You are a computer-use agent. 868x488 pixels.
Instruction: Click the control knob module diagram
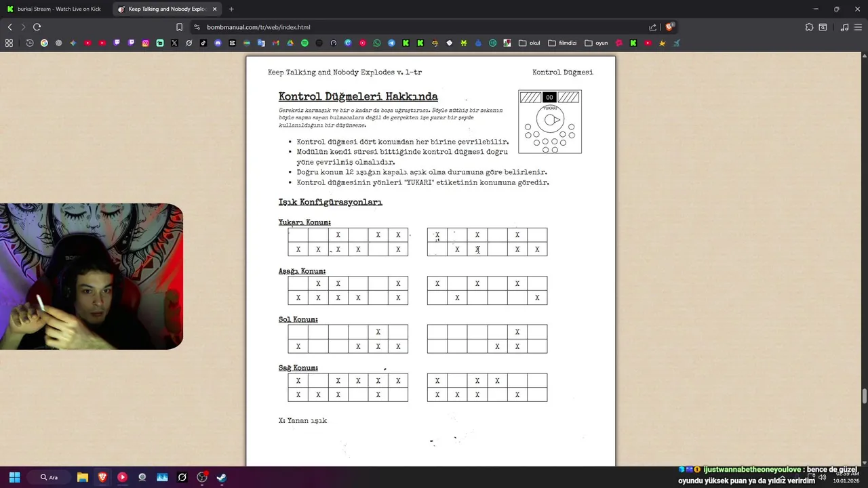pyautogui.click(x=550, y=122)
